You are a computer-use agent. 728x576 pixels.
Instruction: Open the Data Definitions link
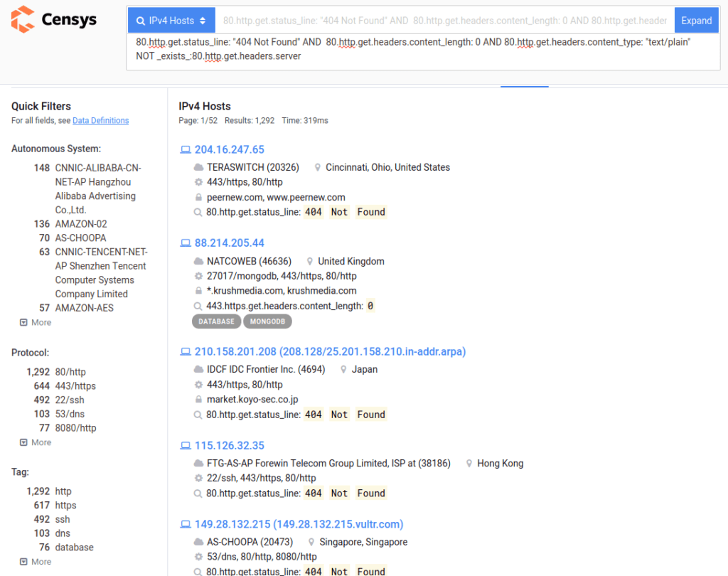click(100, 121)
